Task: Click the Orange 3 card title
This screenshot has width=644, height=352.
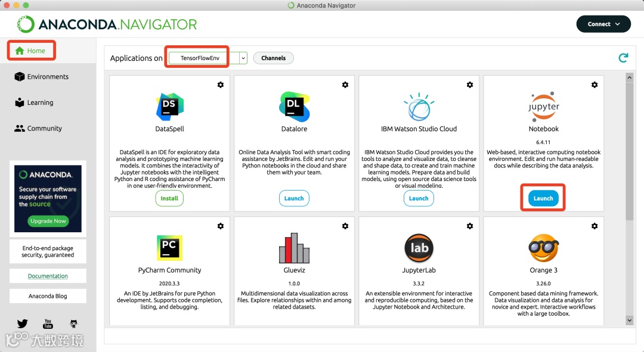Action: [x=543, y=270]
